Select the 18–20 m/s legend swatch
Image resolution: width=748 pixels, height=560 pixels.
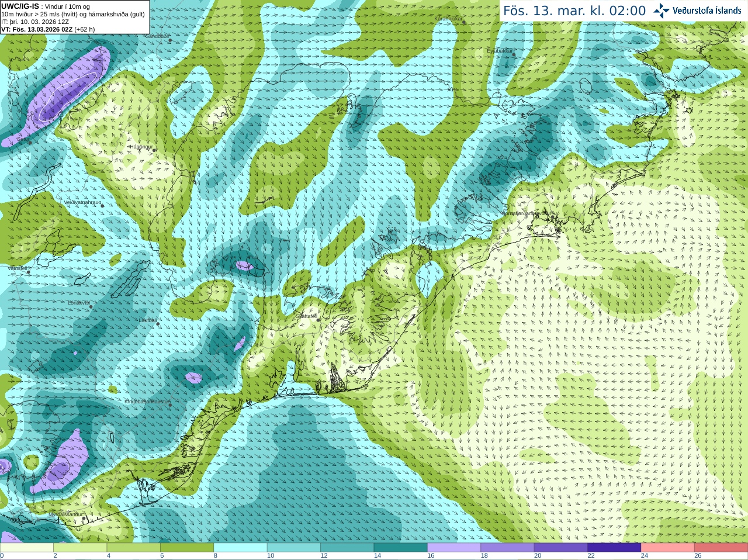(507, 548)
